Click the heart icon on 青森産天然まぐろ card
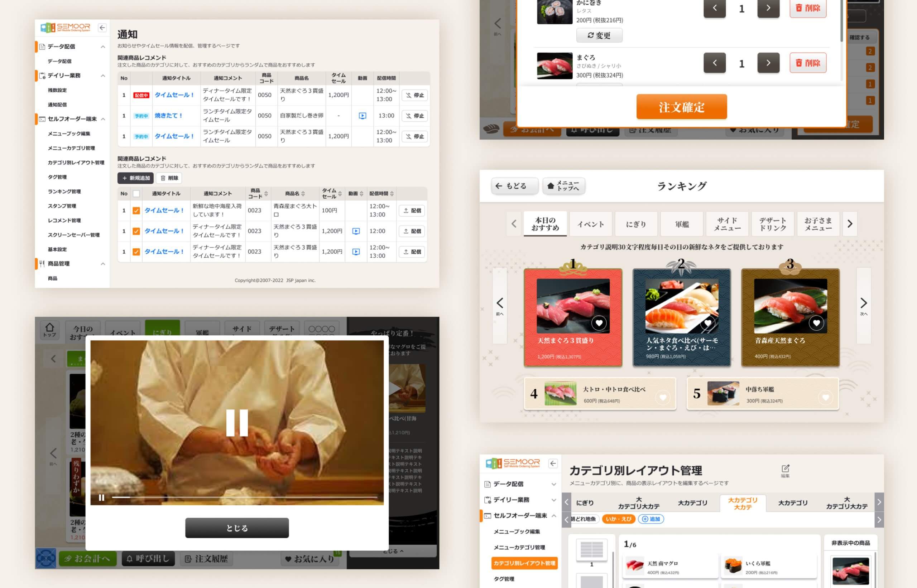 click(816, 323)
